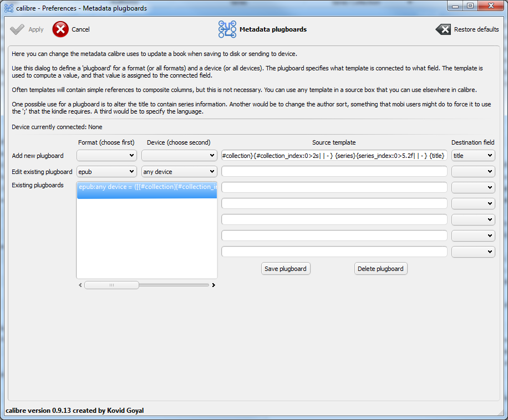Open the last empty destination field dropdown
This screenshot has height=420, width=508.
[473, 252]
